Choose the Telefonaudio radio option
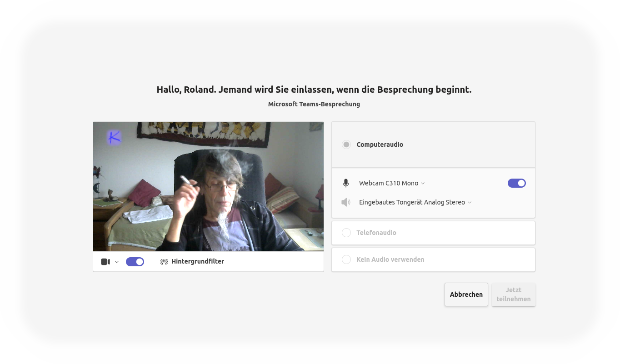 point(346,233)
